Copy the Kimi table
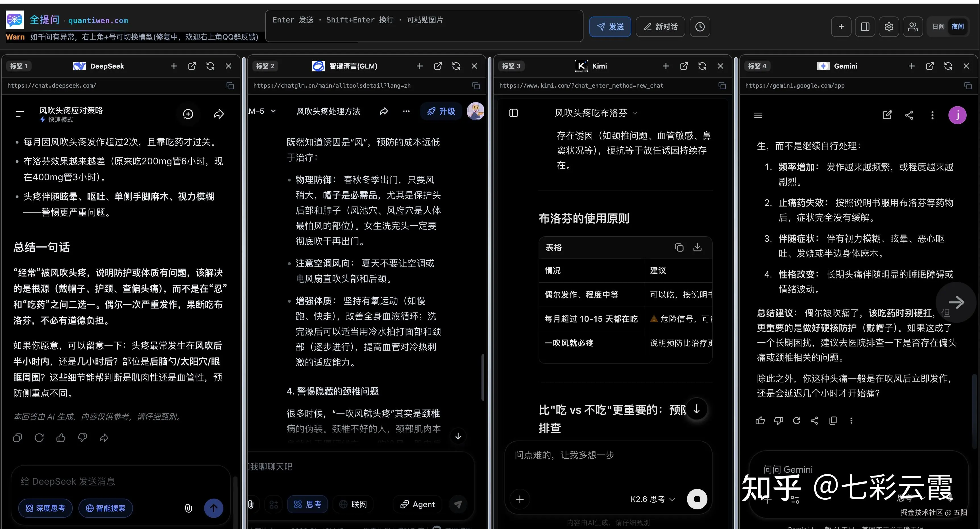Screen dimensions: 980x529 [x=679, y=247]
